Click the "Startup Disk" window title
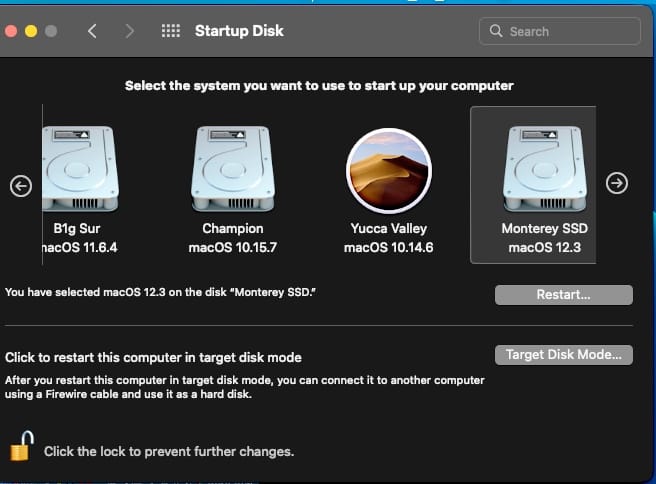 239,31
